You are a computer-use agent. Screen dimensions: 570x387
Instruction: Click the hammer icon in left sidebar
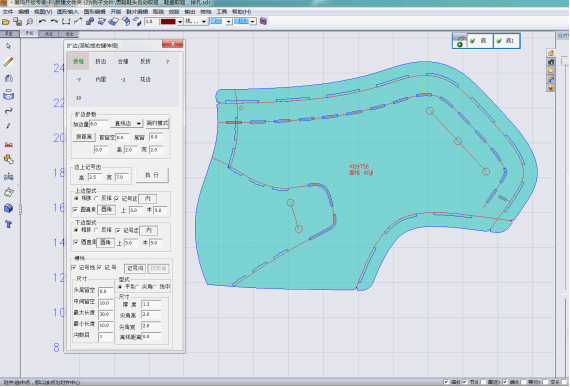coord(9,224)
